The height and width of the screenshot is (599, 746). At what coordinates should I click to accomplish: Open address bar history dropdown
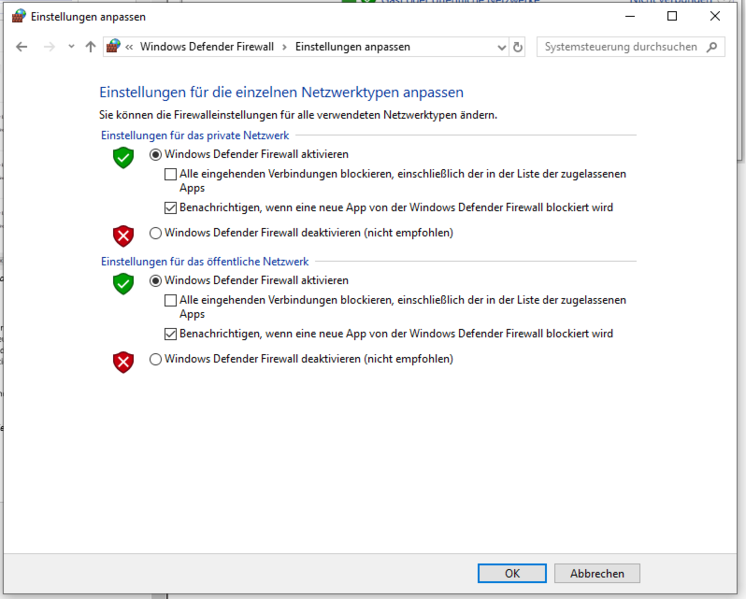tap(501, 47)
